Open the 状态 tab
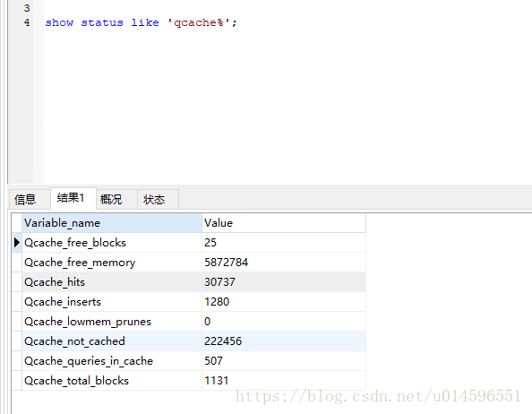 158,199
